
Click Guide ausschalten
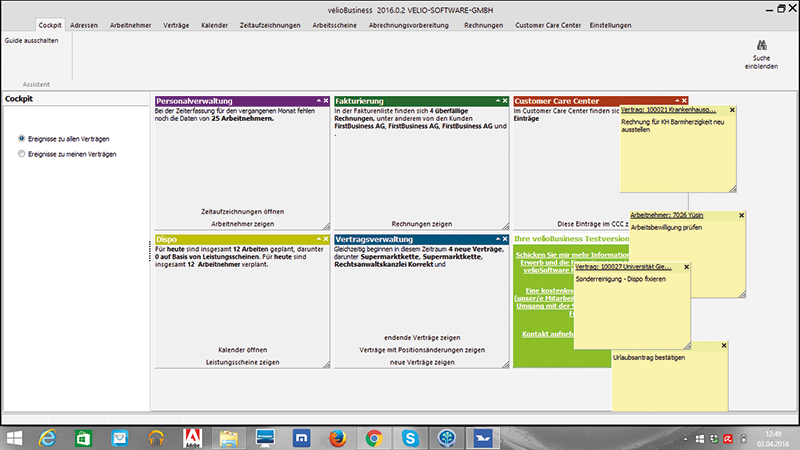(32, 40)
